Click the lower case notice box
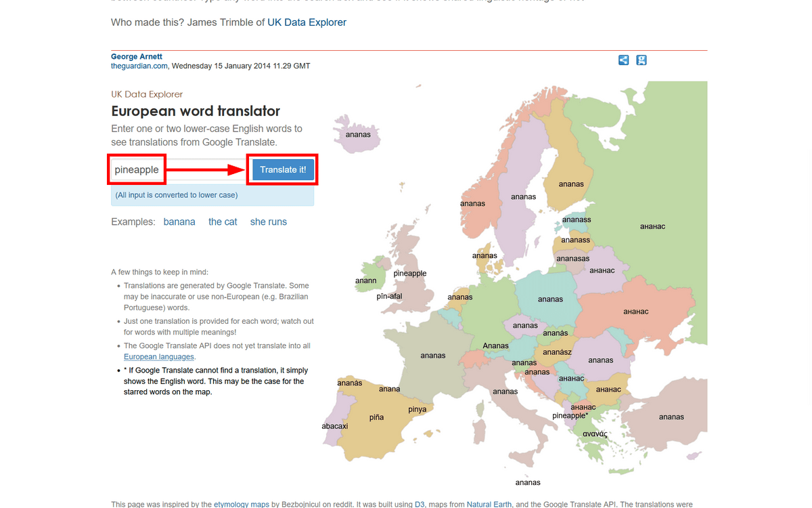The height and width of the screenshot is (508, 812). pos(212,195)
